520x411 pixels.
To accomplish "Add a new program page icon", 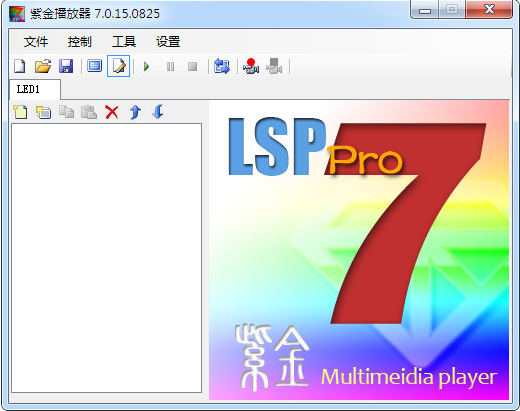I will 20,112.
